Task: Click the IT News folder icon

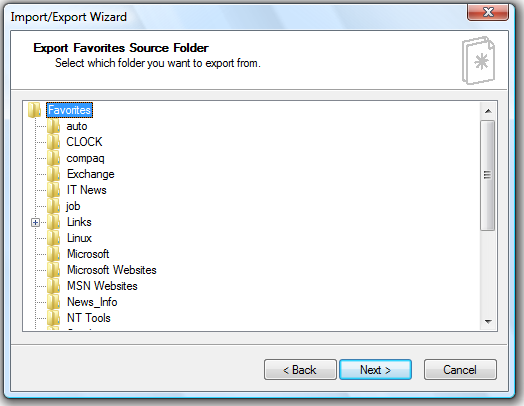Action: pyautogui.click(x=53, y=190)
